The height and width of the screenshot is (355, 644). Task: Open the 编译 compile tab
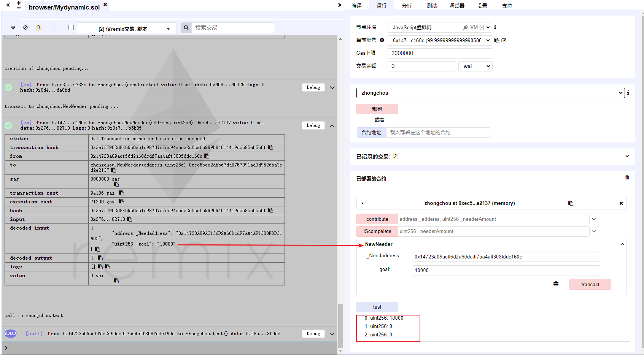point(357,6)
